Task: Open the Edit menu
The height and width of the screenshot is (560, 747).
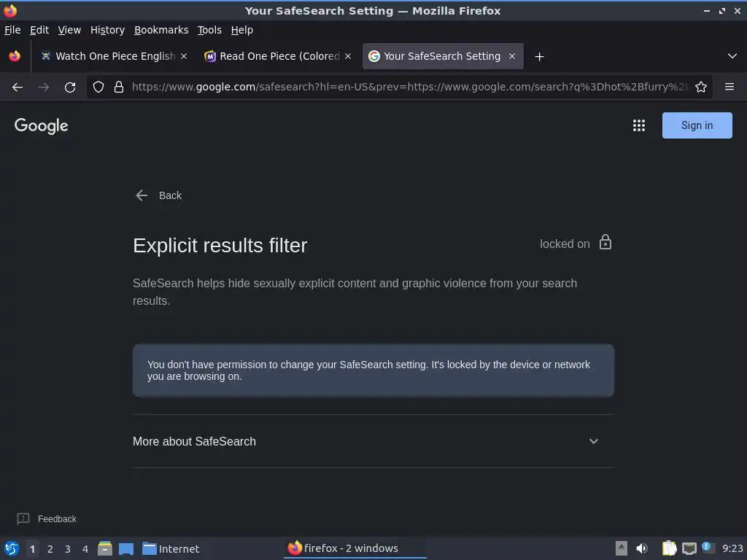Action: pyautogui.click(x=39, y=30)
